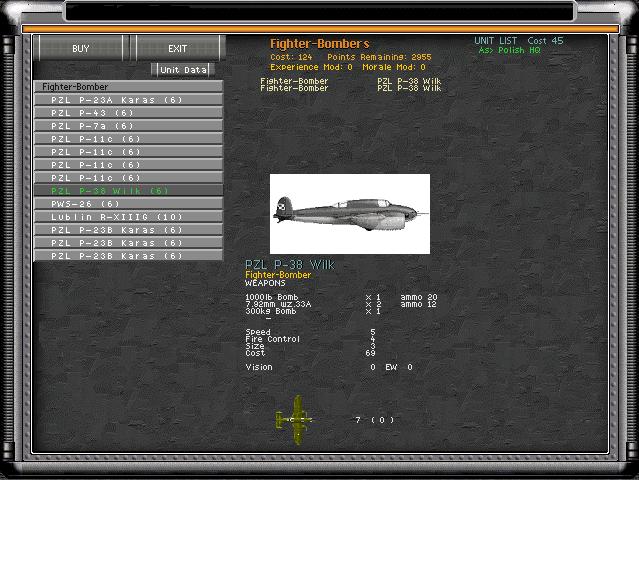Click the BUY button
The height and width of the screenshot is (564, 639).
(80, 48)
